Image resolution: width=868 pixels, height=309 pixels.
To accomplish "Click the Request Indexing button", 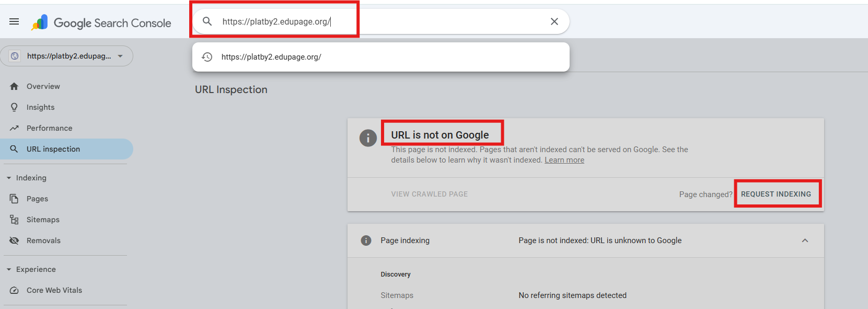I will [776, 194].
